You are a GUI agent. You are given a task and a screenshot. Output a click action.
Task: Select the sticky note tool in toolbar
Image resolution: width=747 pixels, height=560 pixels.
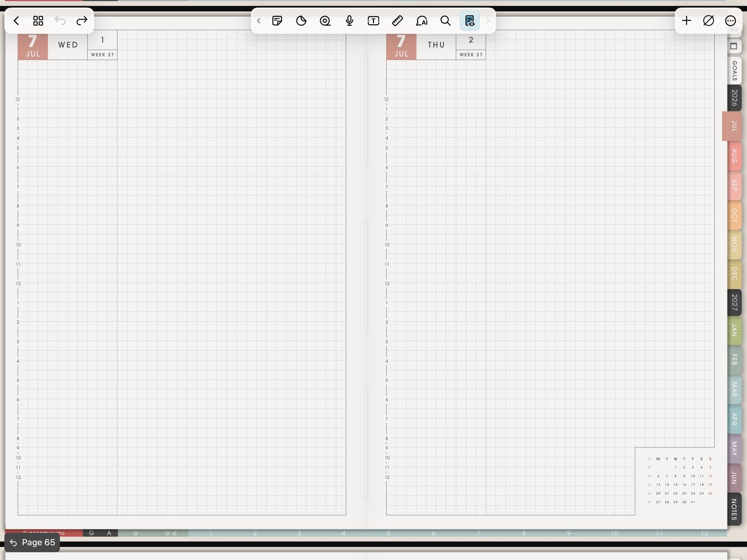(277, 21)
